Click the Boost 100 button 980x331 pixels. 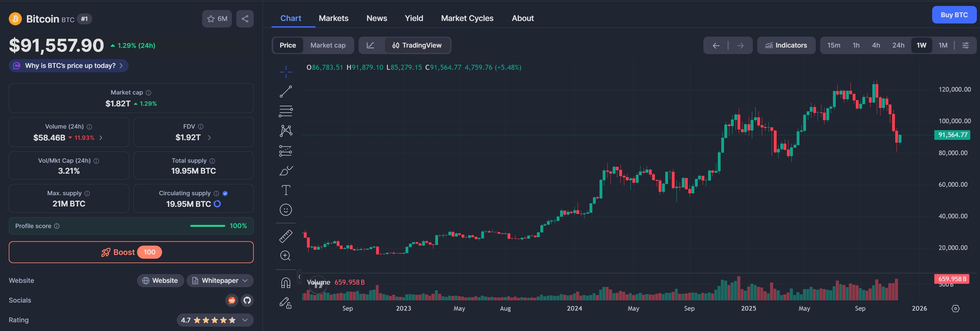[x=131, y=252]
